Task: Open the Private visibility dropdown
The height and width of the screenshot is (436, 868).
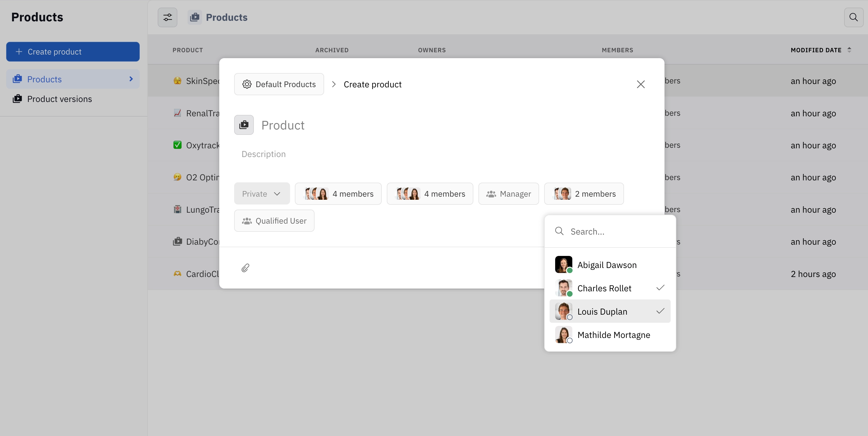Action: (x=262, y=193)
